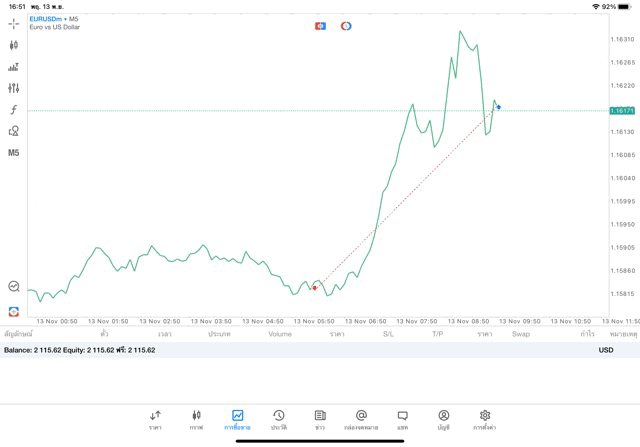Tap the blue close marker on chart
This screenshot has width=640, height=447.
coord(498,107)
